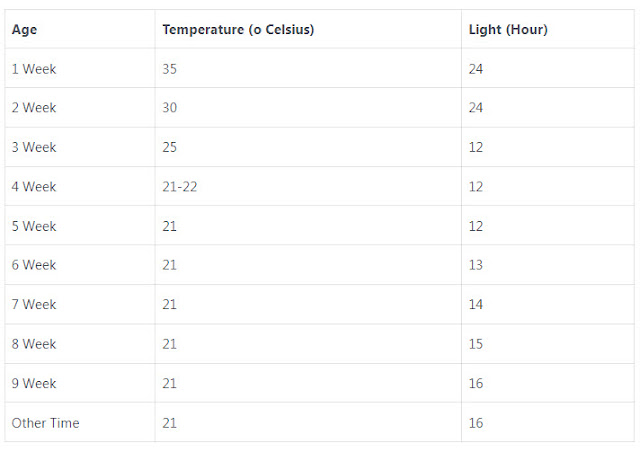Select the 7 Week row label
This screenshot has width=640, height=452.
pyautogui.click(x=34, y=304)
